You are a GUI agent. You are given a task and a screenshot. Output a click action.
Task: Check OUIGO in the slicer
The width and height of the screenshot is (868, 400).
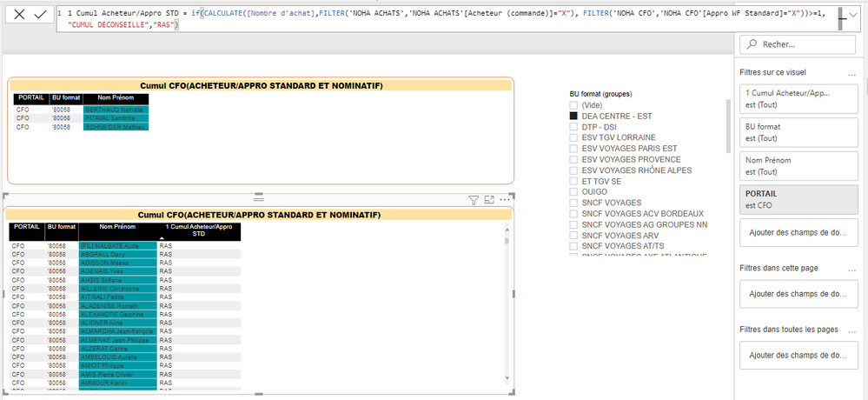[573, 191]
